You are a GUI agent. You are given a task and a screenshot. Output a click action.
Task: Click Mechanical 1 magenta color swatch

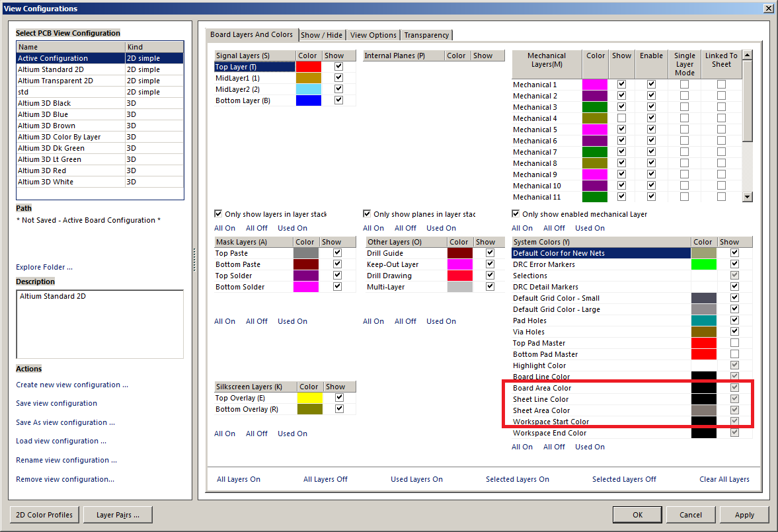[594, 85]
